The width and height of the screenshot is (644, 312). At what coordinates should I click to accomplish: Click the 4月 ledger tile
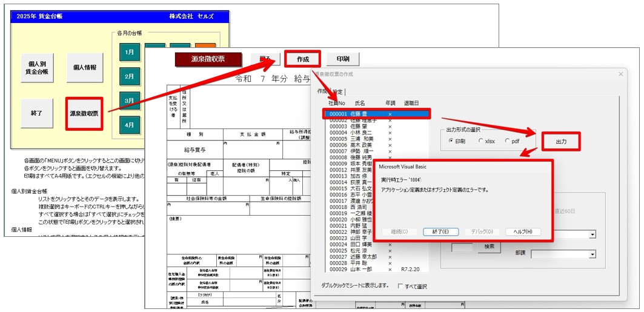[x=129, y=125]
